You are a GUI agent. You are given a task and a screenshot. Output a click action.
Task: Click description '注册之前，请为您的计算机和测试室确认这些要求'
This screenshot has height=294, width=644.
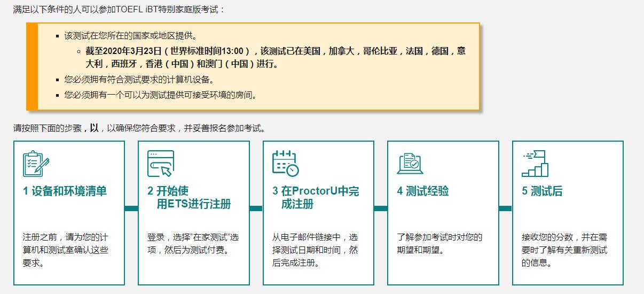click(x=66, y=250)
